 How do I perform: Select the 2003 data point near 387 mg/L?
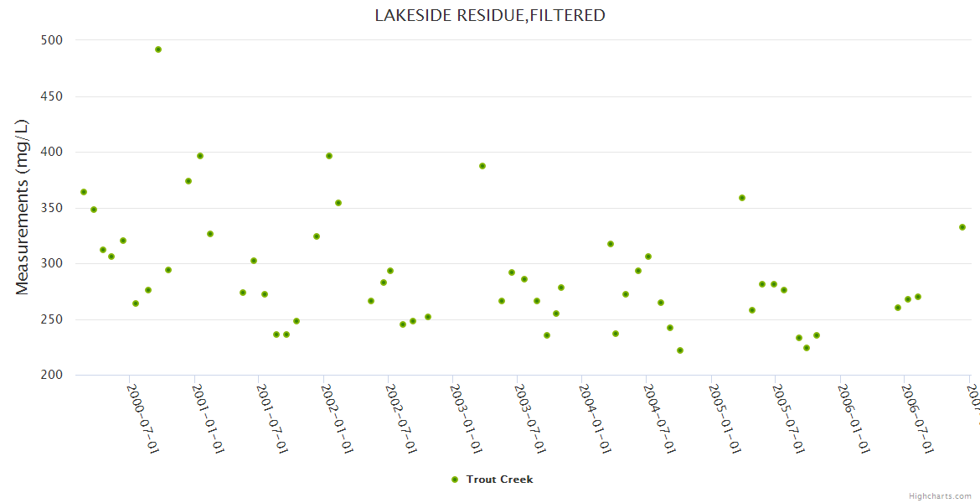[x=482, y=166]
